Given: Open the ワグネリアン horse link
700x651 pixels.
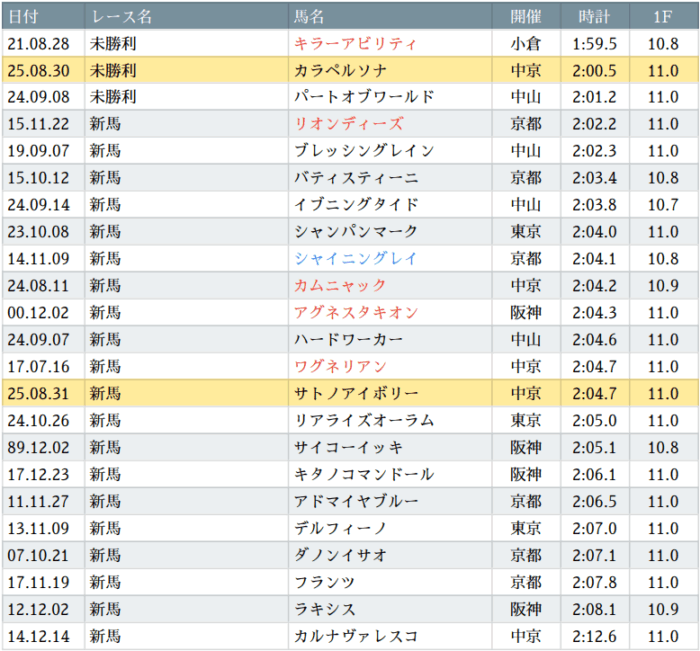Looking at the screenshot, I should (x=341, y=366).
